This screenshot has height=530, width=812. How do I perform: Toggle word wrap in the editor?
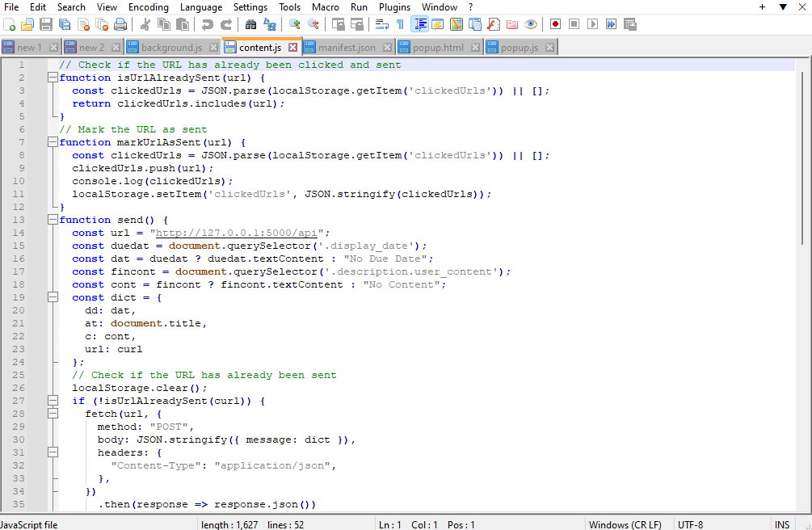tap(381, 24)
